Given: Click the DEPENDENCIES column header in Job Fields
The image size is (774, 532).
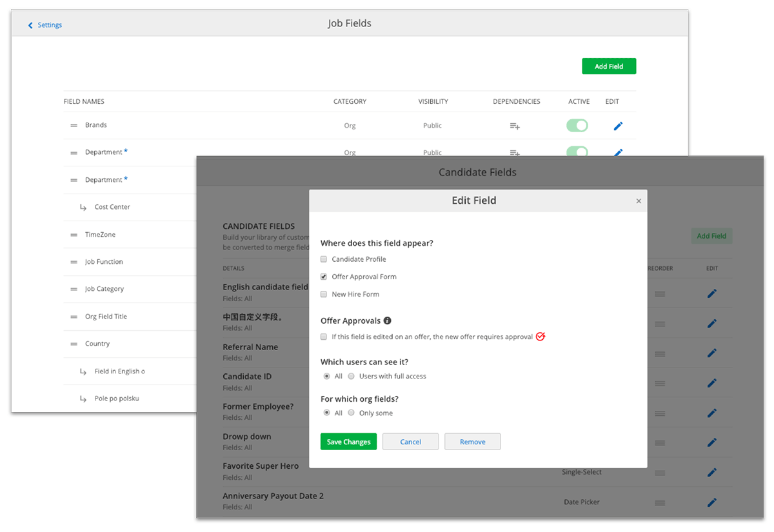Looking at the screenshot, I should (517, 101).
